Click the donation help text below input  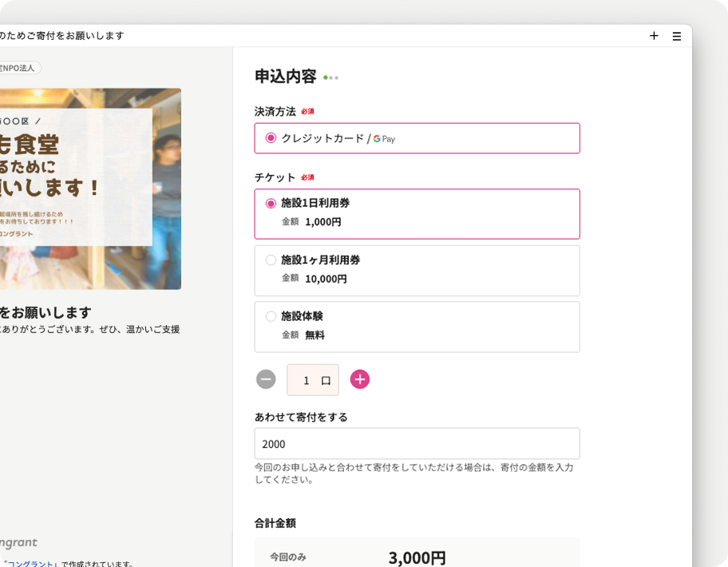(x=414, y=474)
